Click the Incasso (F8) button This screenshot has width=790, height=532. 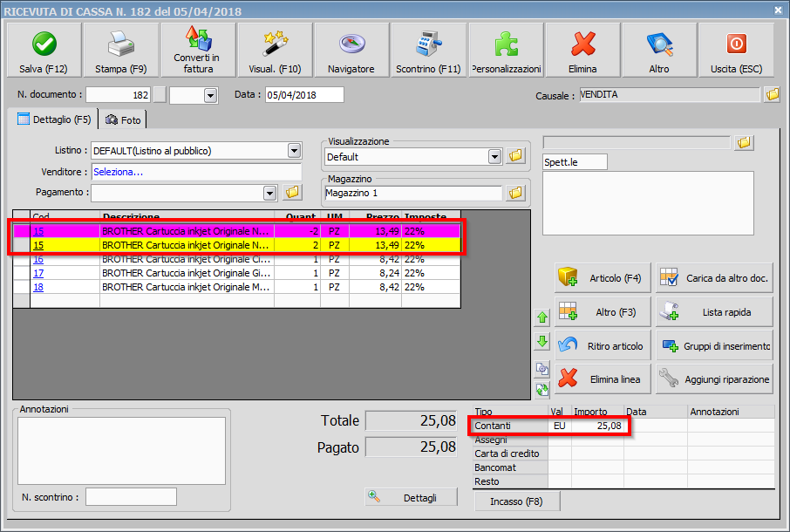516,501
